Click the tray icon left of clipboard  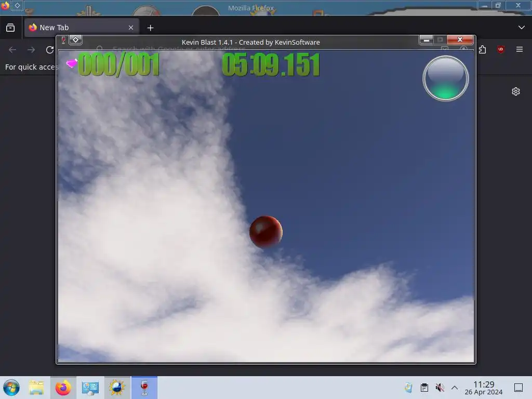coord(408,388)
